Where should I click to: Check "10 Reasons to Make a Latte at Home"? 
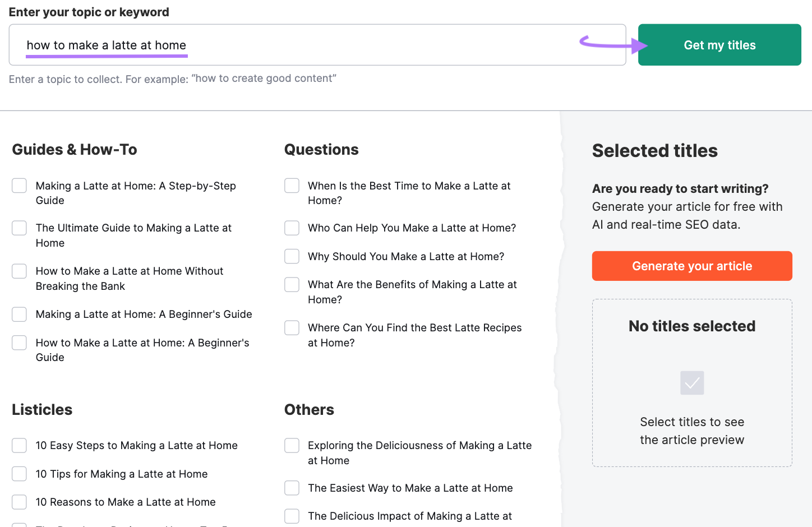[x=19, y=502]
